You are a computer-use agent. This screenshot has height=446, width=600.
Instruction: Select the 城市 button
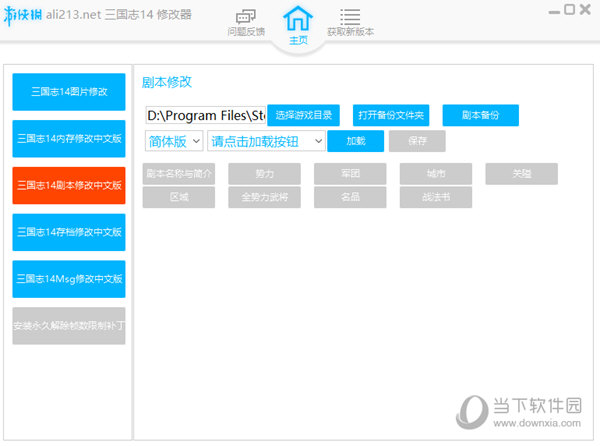point(436,174)
